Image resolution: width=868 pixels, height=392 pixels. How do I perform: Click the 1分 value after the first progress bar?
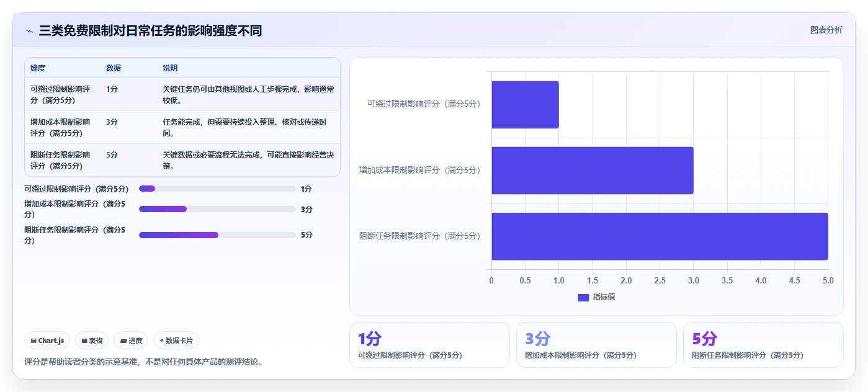click(306, 189)
